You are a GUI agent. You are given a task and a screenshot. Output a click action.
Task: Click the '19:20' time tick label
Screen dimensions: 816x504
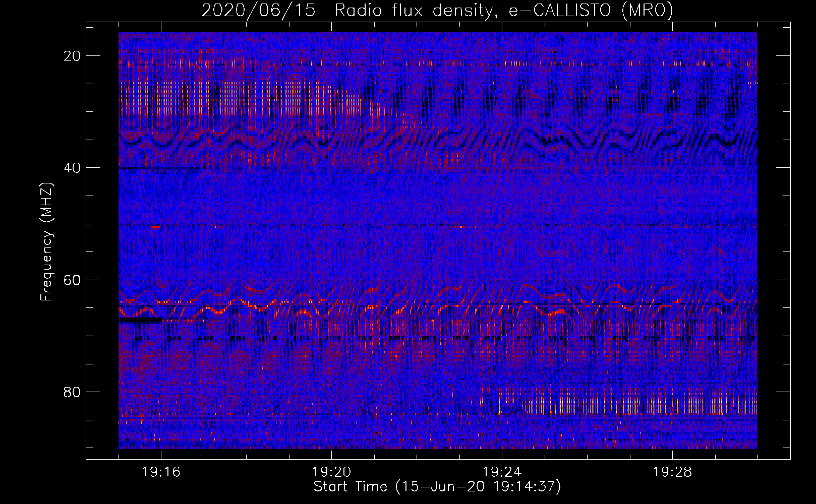[331, 472]
